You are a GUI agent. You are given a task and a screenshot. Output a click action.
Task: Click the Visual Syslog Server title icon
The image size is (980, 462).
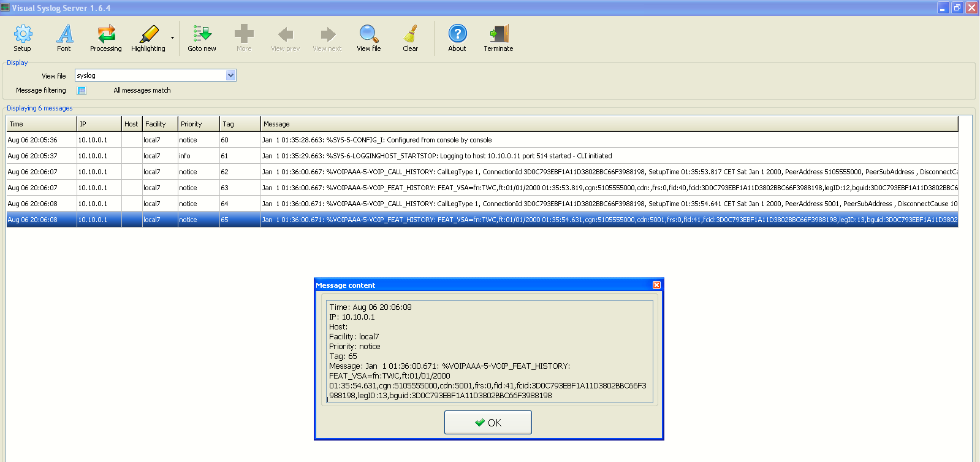point(6,8)
